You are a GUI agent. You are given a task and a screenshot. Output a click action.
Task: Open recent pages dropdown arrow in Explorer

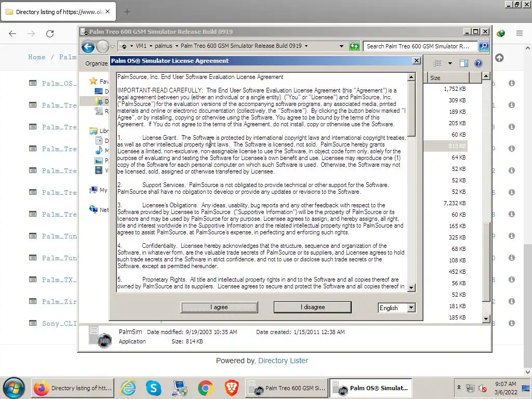(113, 46)
